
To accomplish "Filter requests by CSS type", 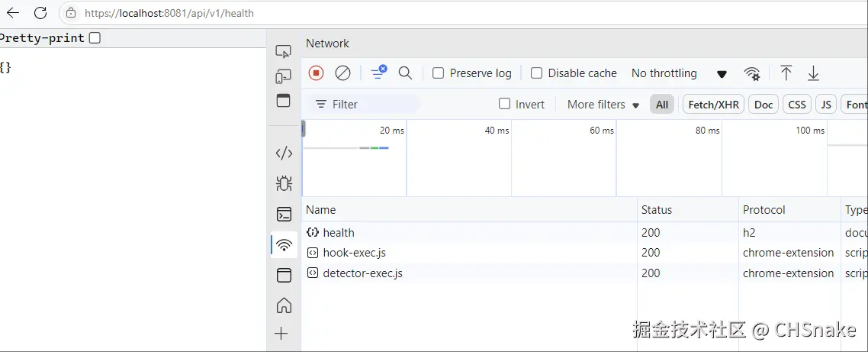I will pos(797,104).
